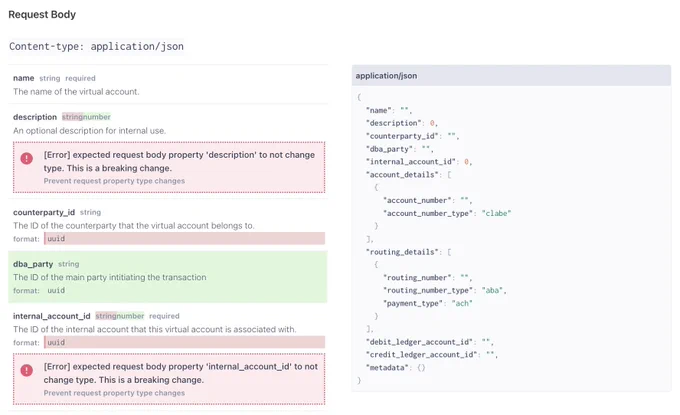680x415 pixels.
Task: Click the error icon in the internal_account_id error box
Action: (x=26, y=370)
